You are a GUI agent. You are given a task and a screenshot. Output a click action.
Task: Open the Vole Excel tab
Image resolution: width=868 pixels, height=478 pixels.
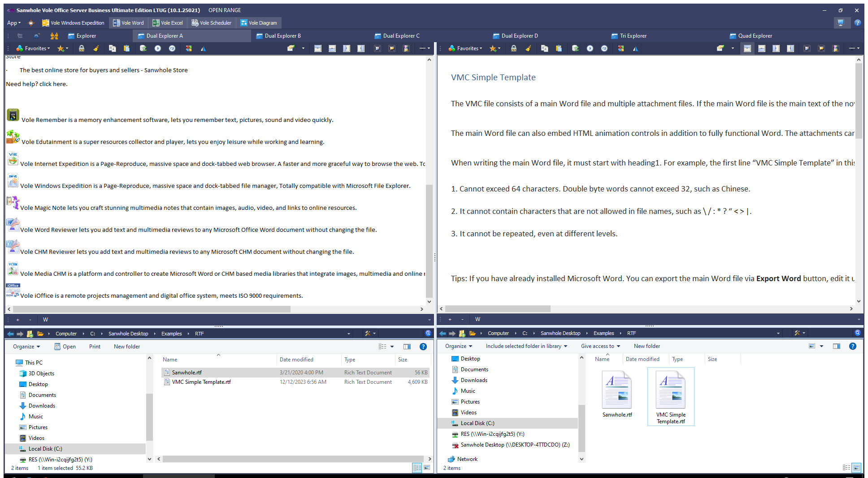point(168,23)
